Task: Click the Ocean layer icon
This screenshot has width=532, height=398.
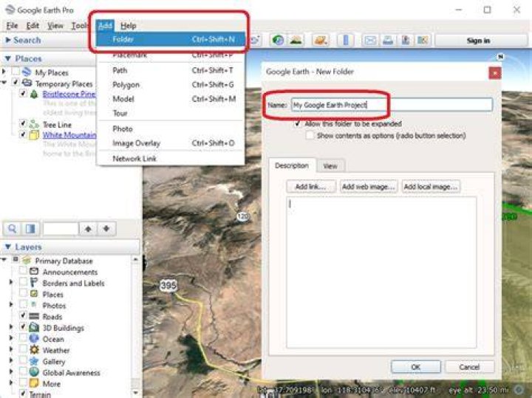Action: (34, 339)
